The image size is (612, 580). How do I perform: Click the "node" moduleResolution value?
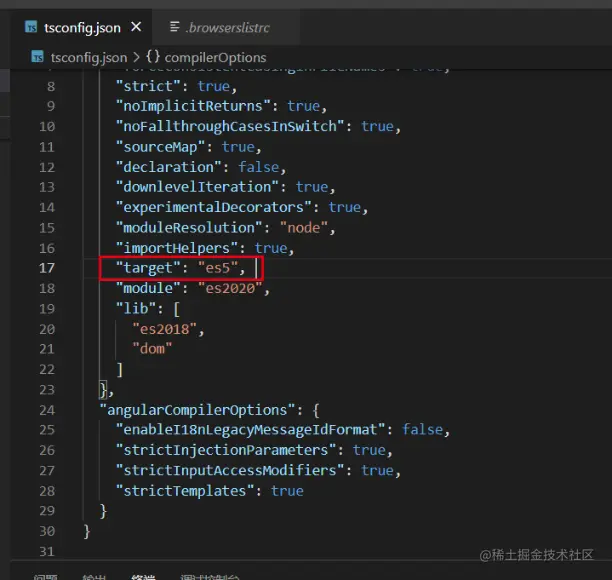[304, 228]
